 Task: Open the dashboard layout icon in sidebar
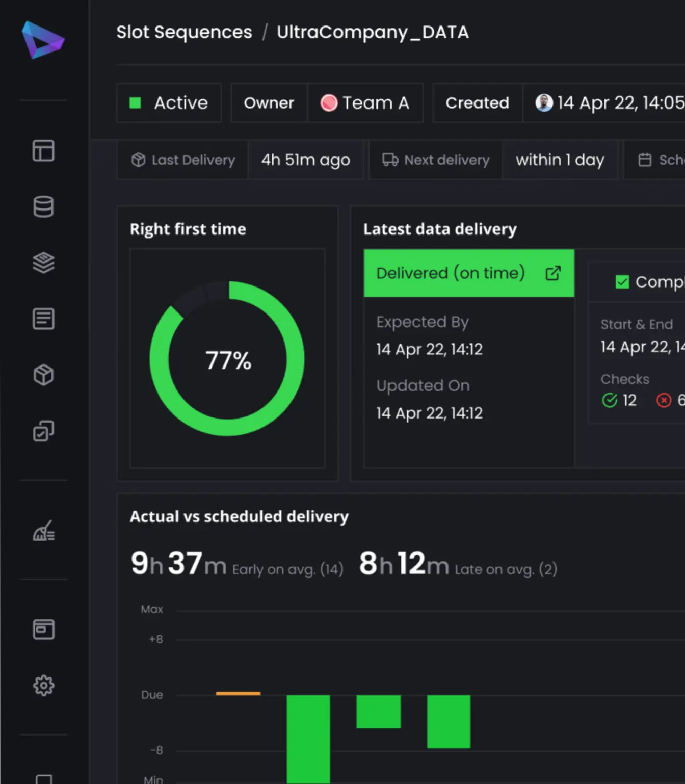point(43,151)
